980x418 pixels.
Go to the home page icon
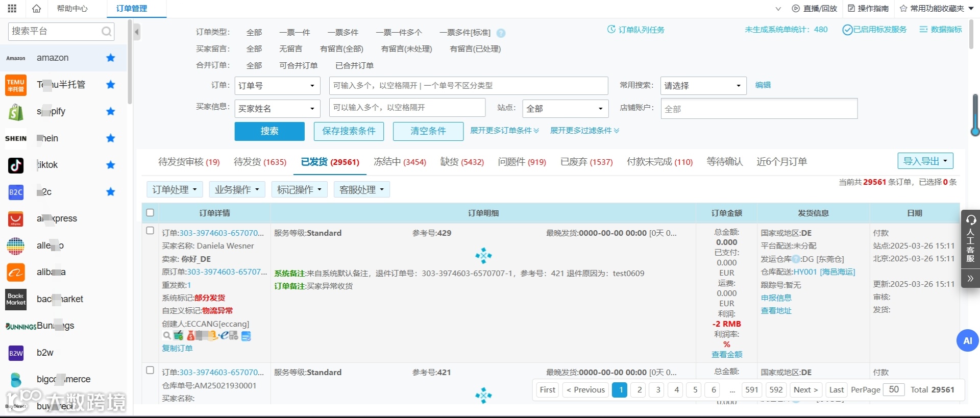click(36, 8)
